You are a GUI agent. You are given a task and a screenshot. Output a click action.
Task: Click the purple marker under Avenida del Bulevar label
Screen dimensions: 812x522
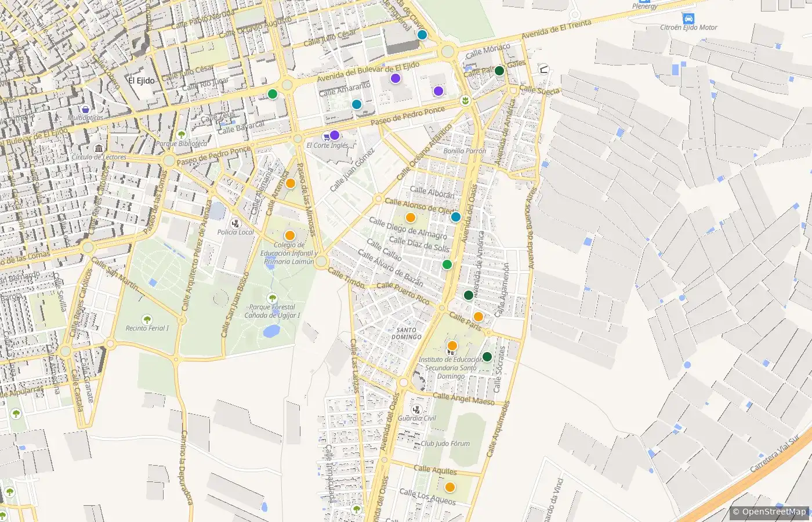point(396,78)
